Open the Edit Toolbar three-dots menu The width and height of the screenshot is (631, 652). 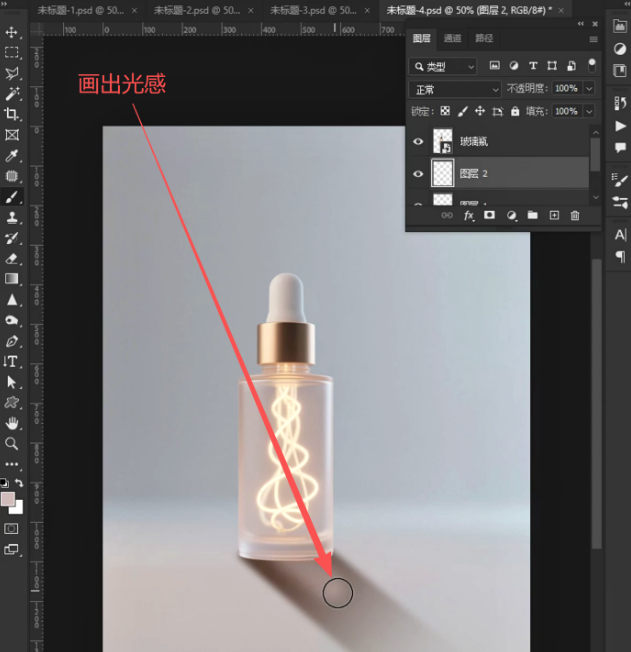(x=11, y=464)
